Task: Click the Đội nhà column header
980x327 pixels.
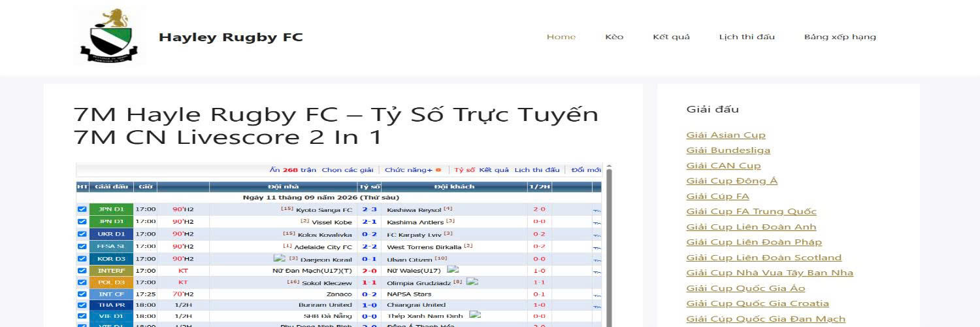Action: (283, 187)
